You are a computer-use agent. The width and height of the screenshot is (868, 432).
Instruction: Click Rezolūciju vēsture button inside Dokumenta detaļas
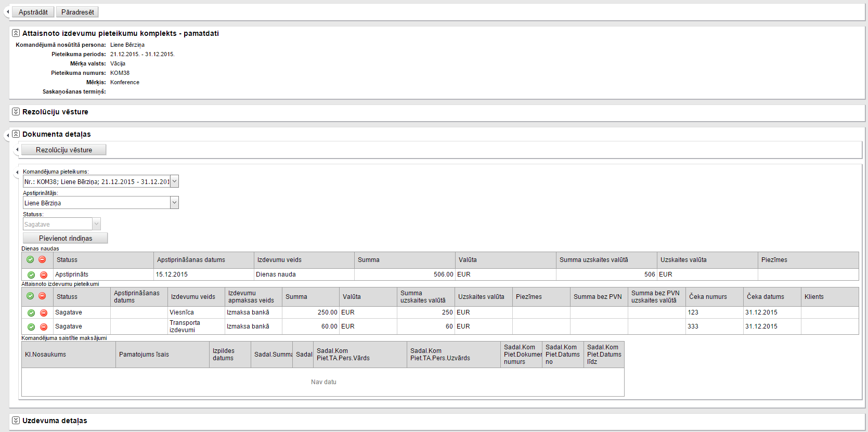coord(64,150)
